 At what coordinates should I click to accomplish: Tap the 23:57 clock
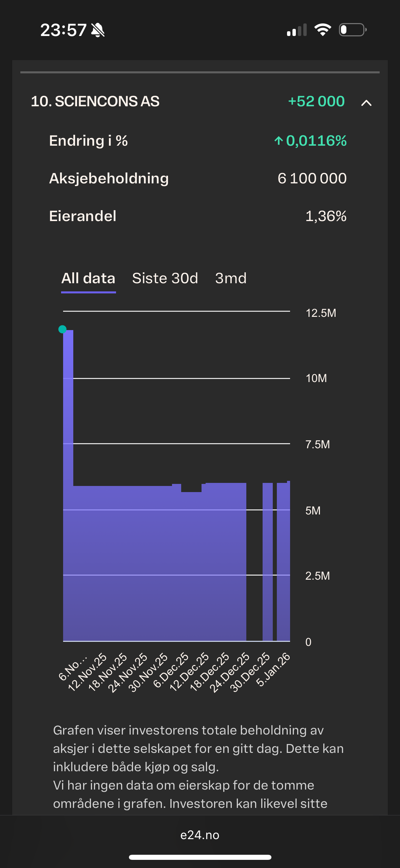[x=63, y=30]
